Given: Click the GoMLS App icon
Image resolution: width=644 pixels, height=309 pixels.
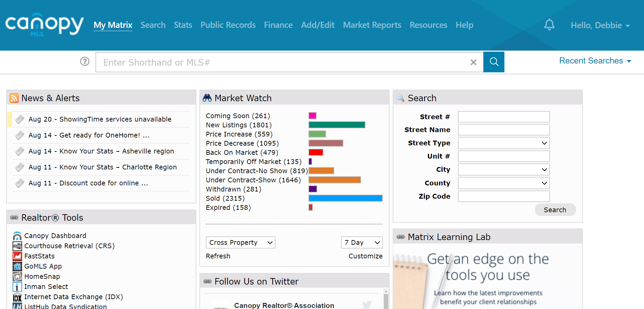Looking at the screenshot, I should (x=17, y=266).
